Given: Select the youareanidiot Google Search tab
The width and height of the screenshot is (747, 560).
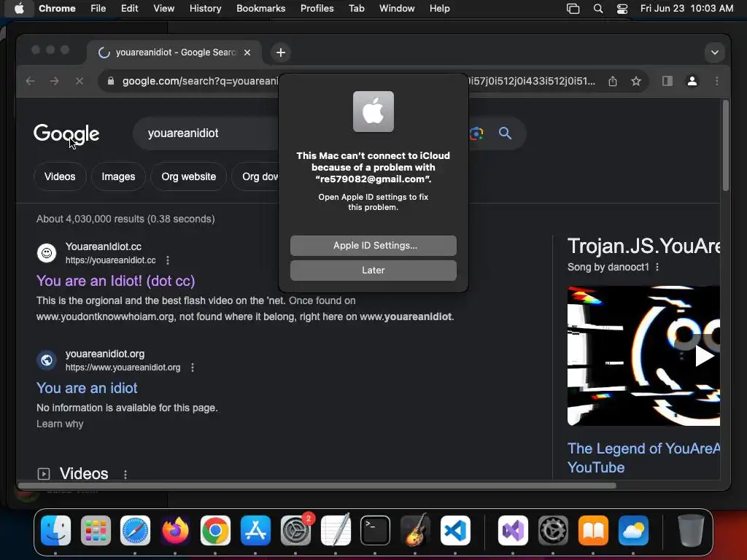Looking at the screenshot, I should (x=174, y=52).
